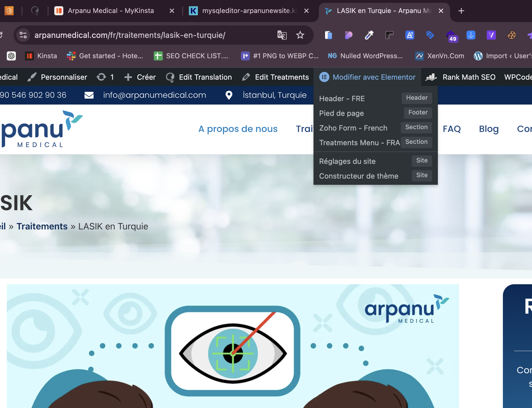Open the Créer menu in admin bar
532x408 pixels.
coord(140,77)
